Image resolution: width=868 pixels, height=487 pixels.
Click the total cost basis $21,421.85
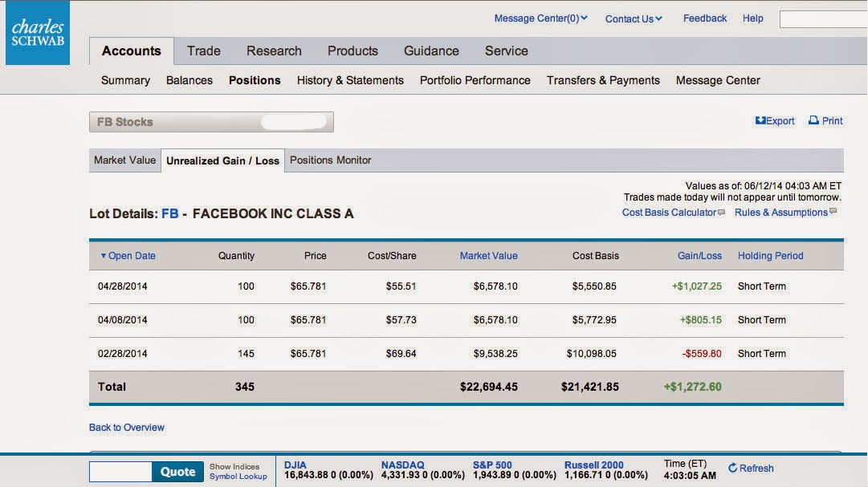pyautogui.click(x=590, y=387)
